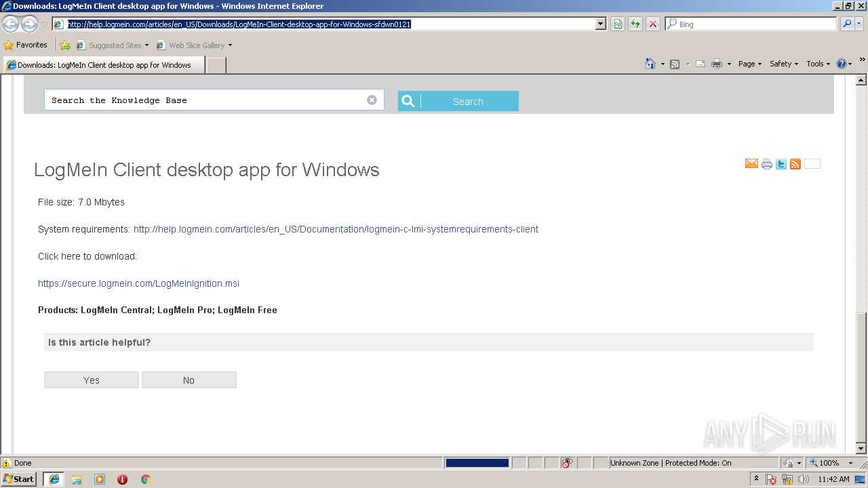This screenshot has width=868, height=488.
Task: Subscribe via orange RSS icon on page
Action: [795, 164]
